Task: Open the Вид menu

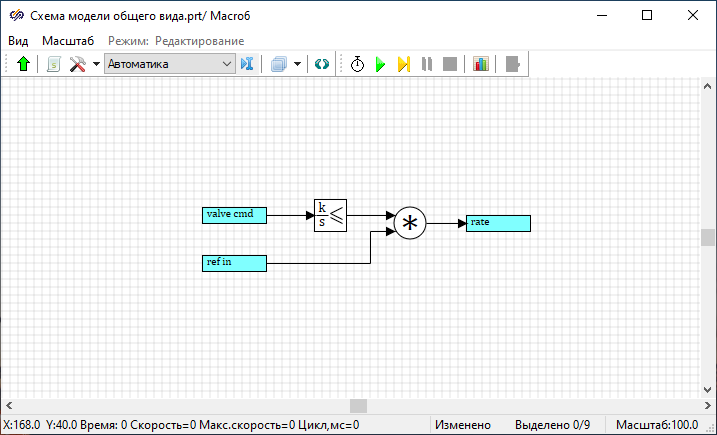Action: [x=18, y=40]
